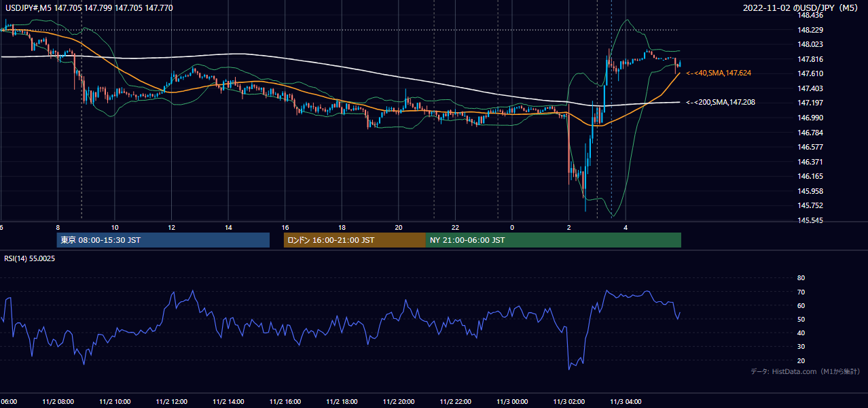Select the 東京 08:00-15:30 JST session bar
This screenshot has width=868, height=408.
(x=163, y=240)
